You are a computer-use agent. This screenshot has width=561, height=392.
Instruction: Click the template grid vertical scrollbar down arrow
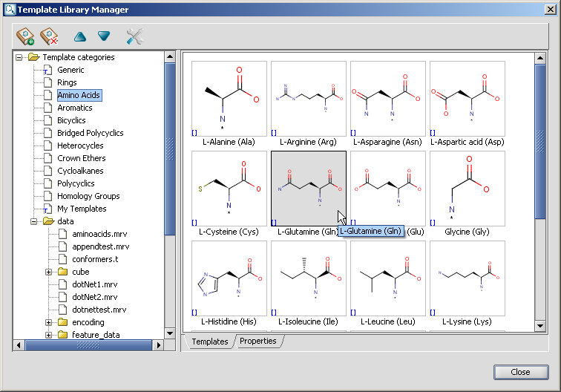540,326
